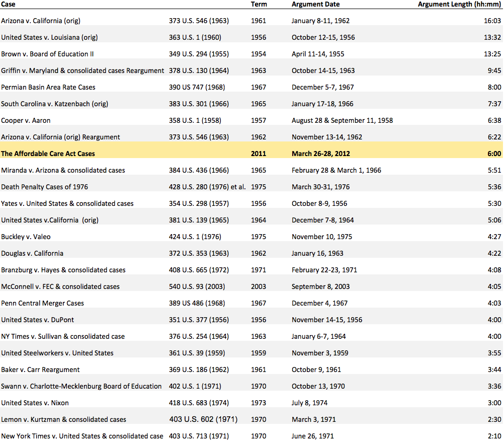Click citation '418 U.S. 683 (1974)'
The width and height of the screenshot is (504, 441).
(x=199, y=403)
